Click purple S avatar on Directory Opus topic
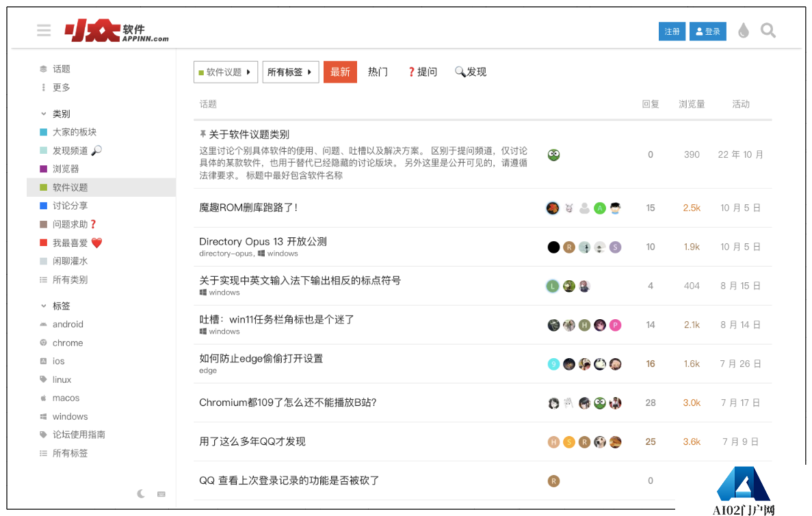The image size is (812, 516). pyautogui.click(x=615, y=247)
